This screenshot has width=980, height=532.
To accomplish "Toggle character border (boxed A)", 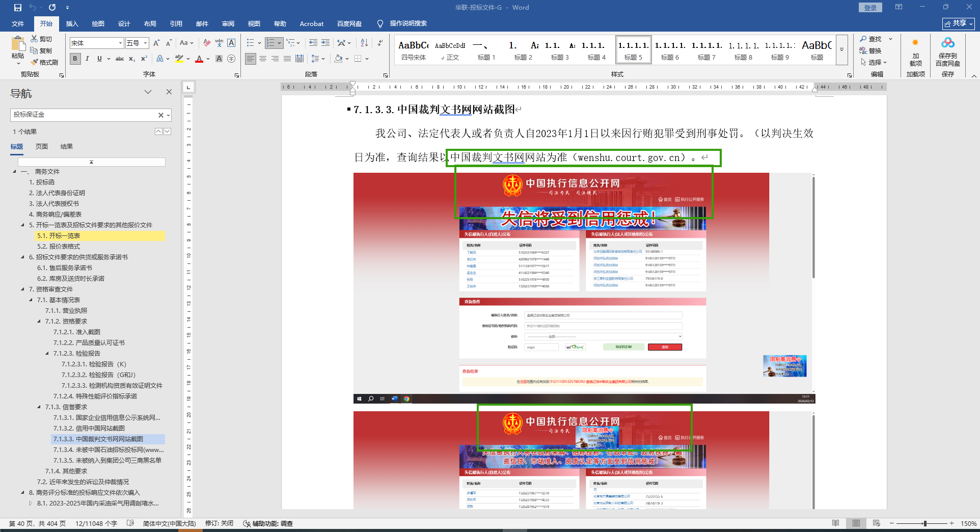I will (231, 43).
